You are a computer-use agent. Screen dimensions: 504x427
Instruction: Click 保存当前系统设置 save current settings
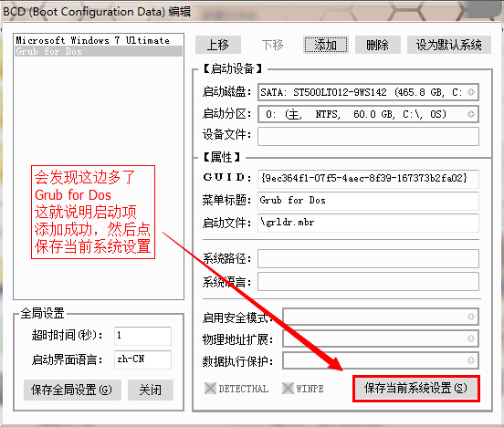tap(416, 388)
